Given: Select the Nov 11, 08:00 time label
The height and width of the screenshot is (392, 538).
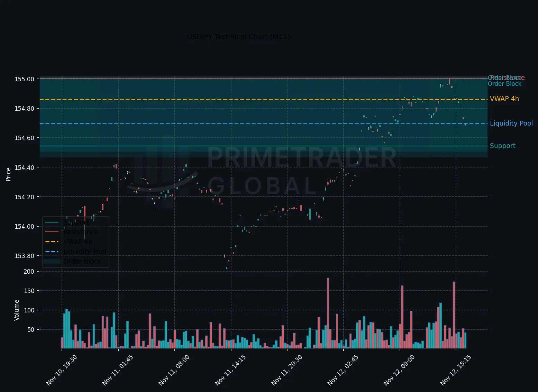Looking at the screenshot, I should pos(174,370).
